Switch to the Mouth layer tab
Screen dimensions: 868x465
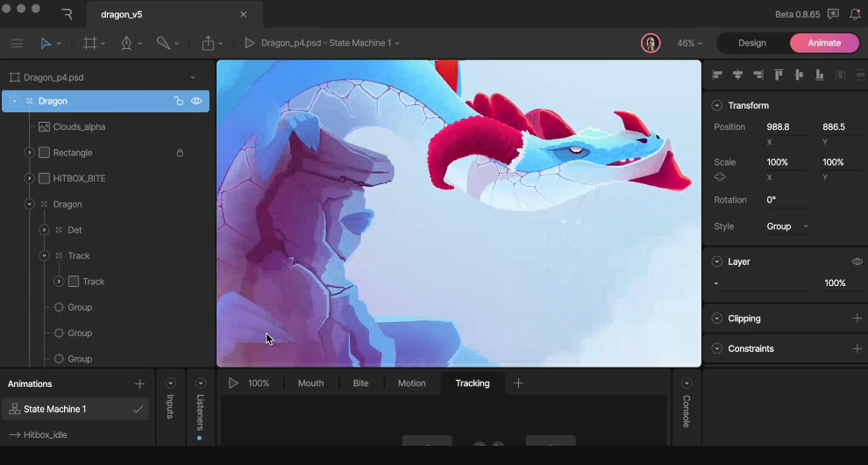point(310,383)
